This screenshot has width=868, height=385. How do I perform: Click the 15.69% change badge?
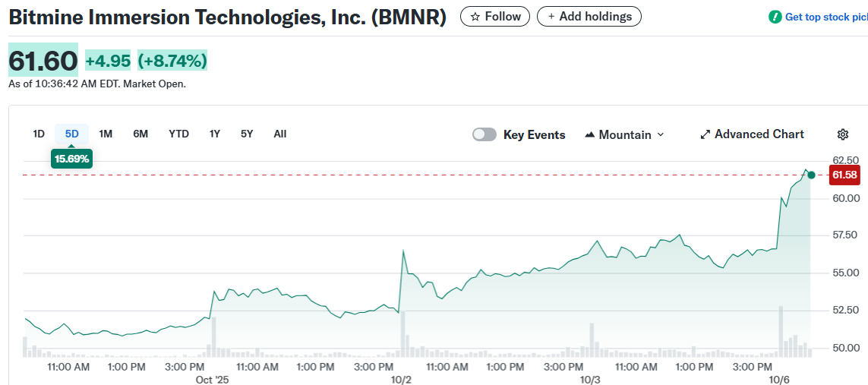[71, 159]
